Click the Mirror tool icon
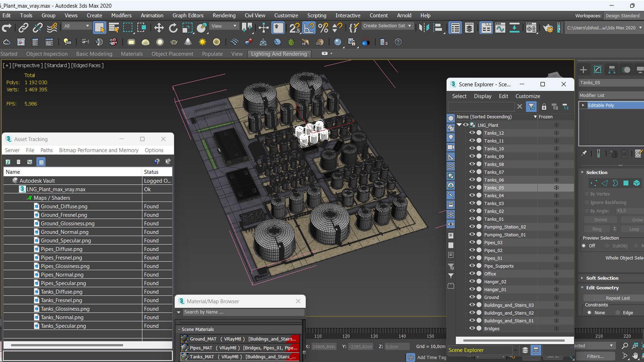 (x=424, y=28)
